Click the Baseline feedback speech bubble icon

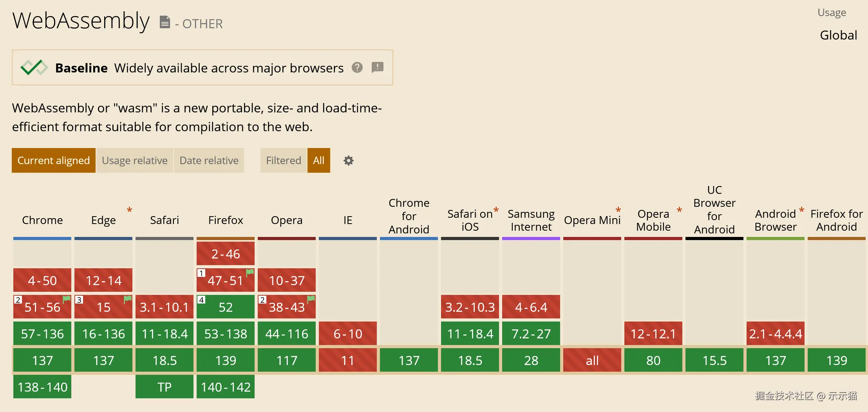point(377,67)
